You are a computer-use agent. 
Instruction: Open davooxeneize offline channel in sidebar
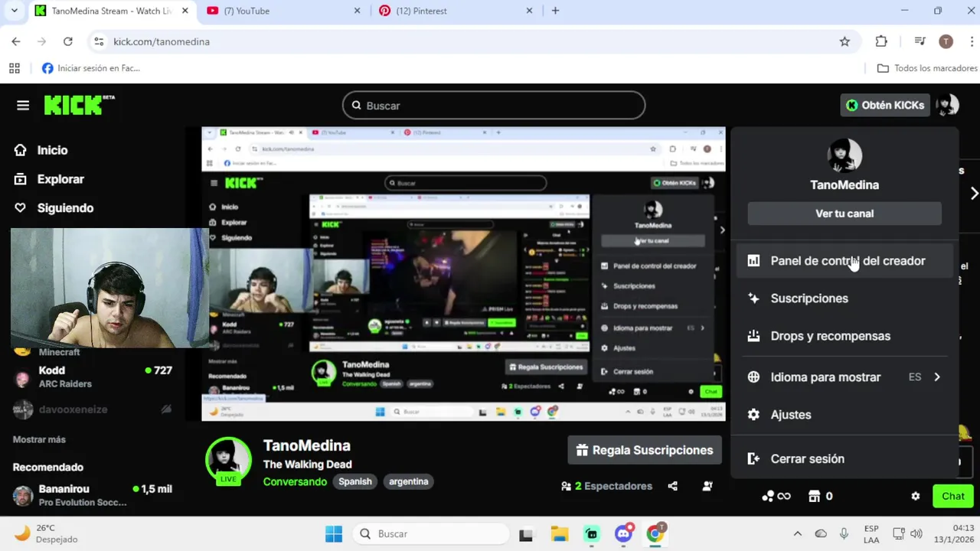pos(93,409)
